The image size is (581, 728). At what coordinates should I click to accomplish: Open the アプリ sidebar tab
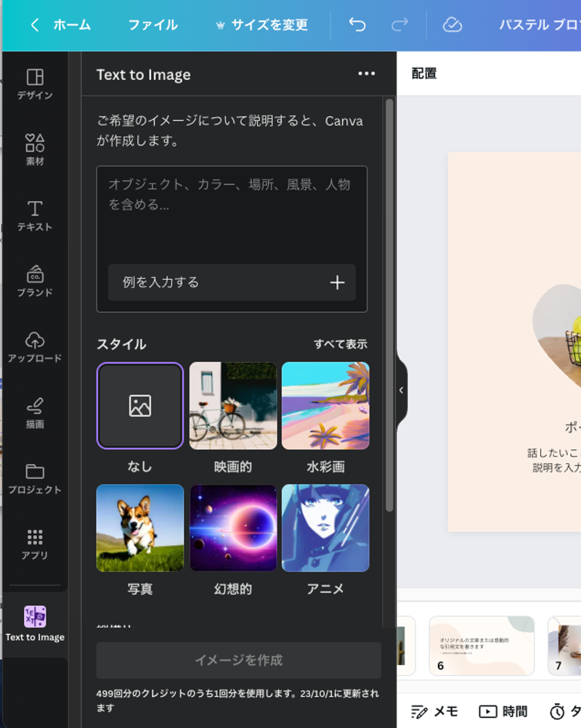click(x=35, y=544)
